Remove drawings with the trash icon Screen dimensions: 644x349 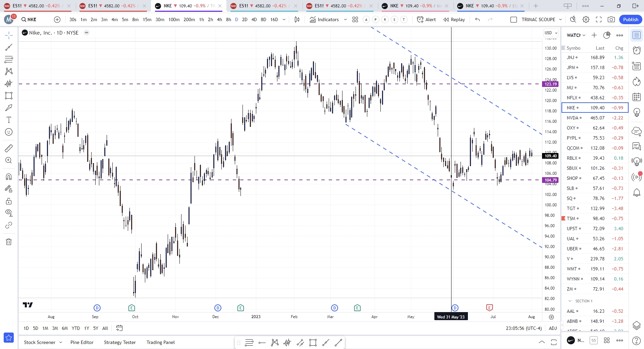[x=9, y=242]
